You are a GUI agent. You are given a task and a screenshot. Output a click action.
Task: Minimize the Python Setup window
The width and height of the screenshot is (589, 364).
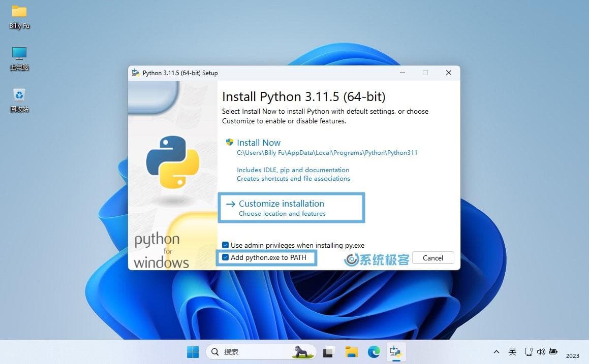coord(402,73)
